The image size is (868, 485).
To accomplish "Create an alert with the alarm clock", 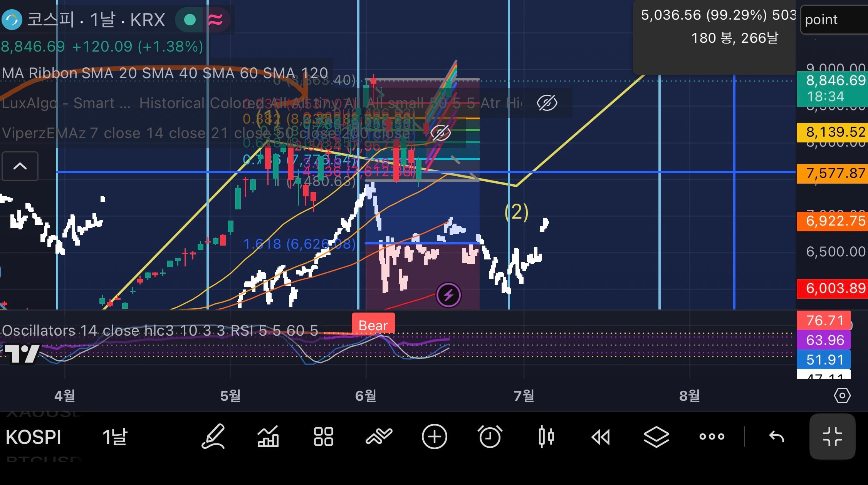I will pos(490,436).
